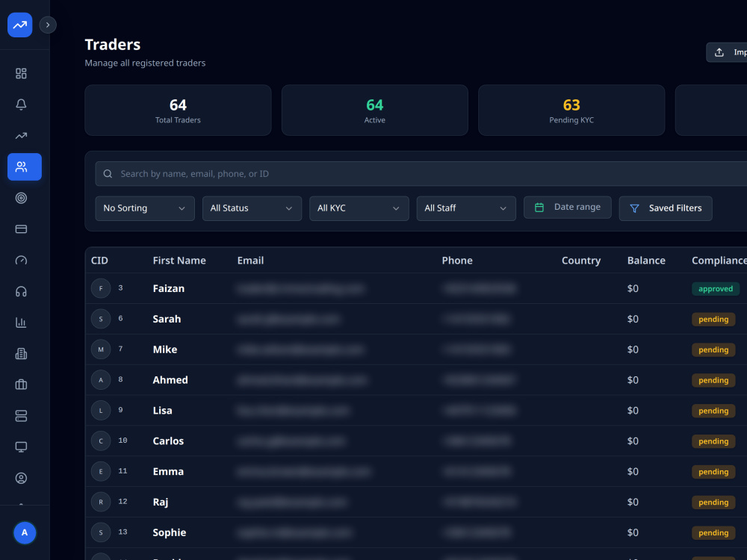Focus the search by name field

pyautogui.click(x=421, y=174)
